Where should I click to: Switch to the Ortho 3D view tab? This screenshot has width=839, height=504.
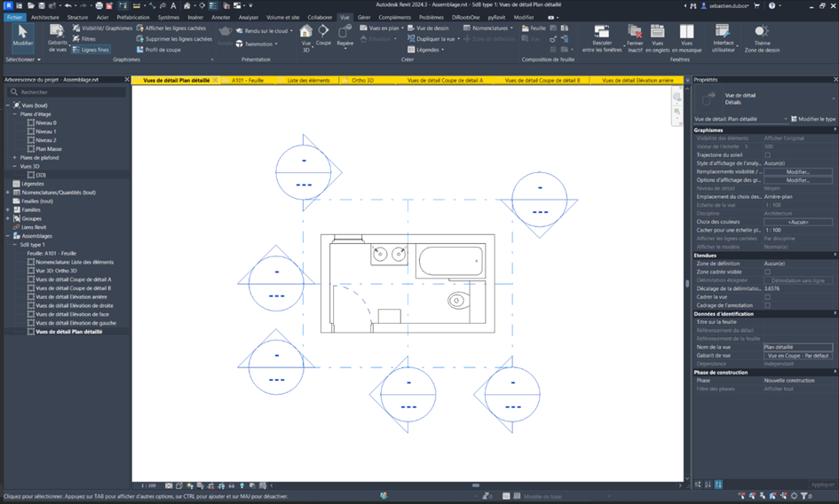(x=362, y=80)
